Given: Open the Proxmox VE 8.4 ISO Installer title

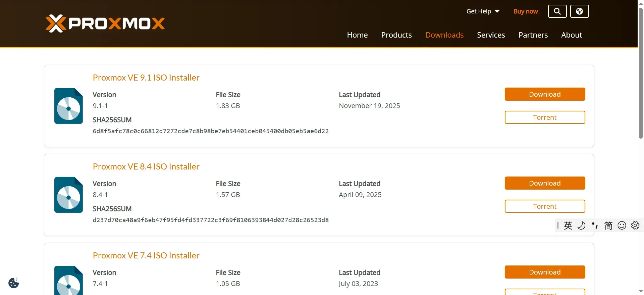Looking at the screenshot, I should point(146,166).
